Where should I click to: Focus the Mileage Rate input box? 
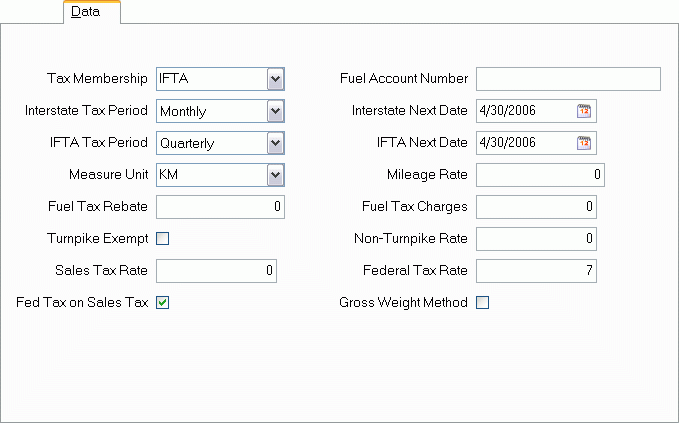[540, 175]
